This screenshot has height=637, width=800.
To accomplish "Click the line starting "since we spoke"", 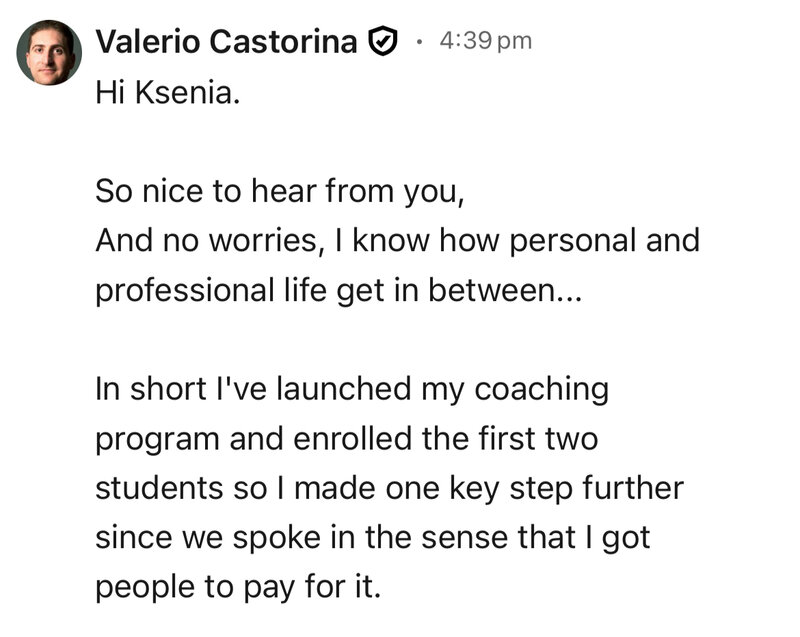I will pos(372,538).
